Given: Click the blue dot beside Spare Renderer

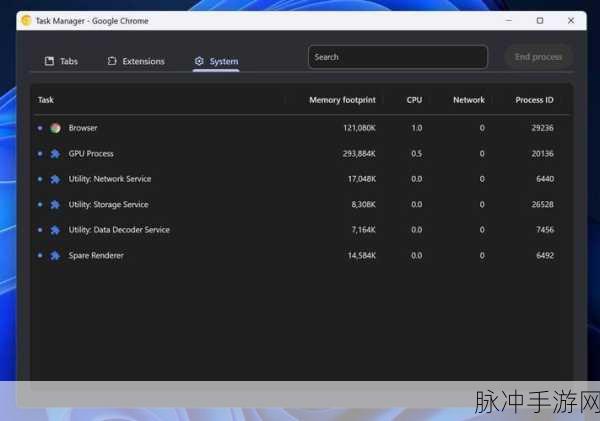Looking at the screenshot, I should [x=40, y=256].
